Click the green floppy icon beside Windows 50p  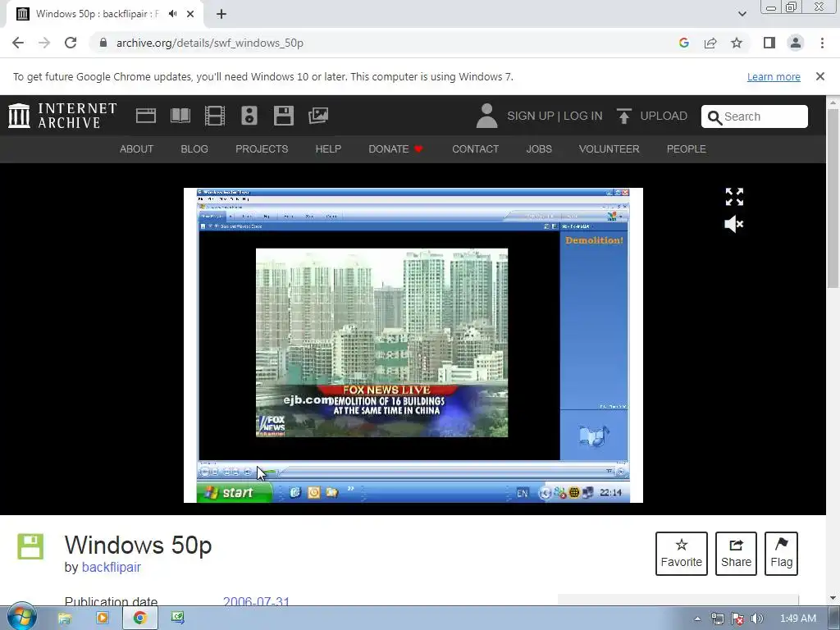coord(30,546)
